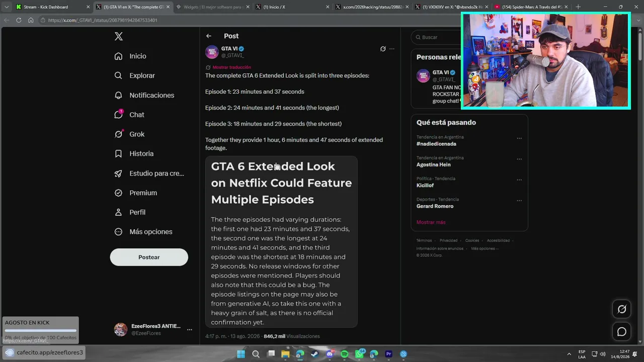Image resolution: width=644 pixels, height=362 pixels.
Task: Open the EzeeFlores3 account menu dots
Action: point(190,330)
